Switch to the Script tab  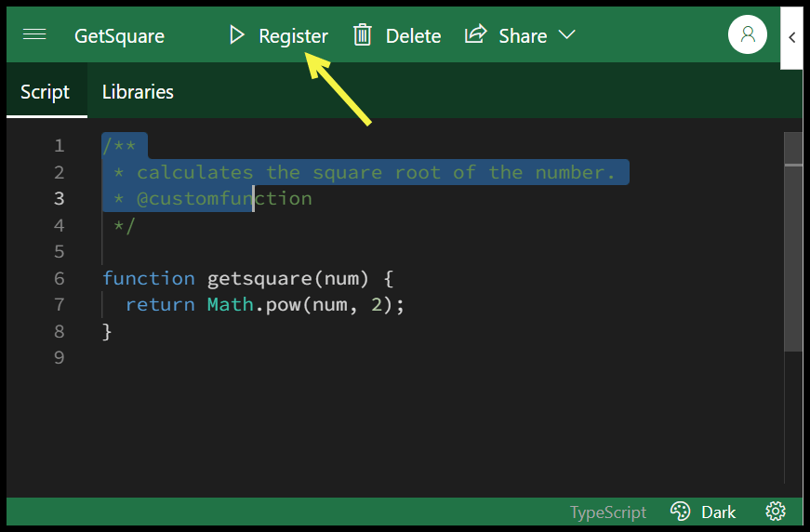pos(46,91)
